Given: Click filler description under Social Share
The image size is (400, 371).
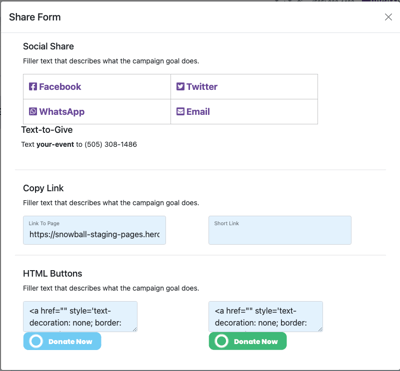Looking at the screenshot, I should (111, 61).
